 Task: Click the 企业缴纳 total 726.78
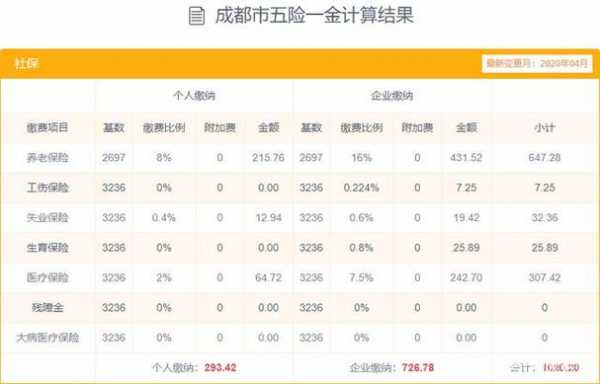pos(418,368)
